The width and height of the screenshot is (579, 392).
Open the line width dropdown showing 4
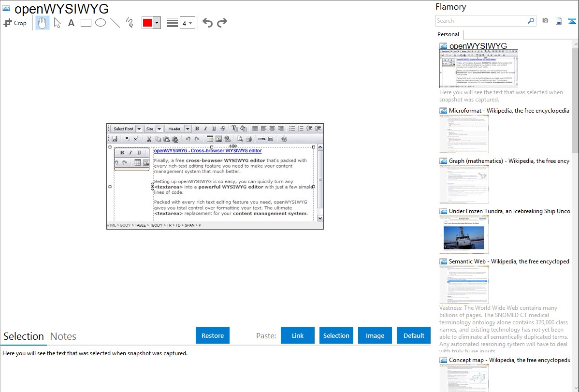(x=188, y=23)
